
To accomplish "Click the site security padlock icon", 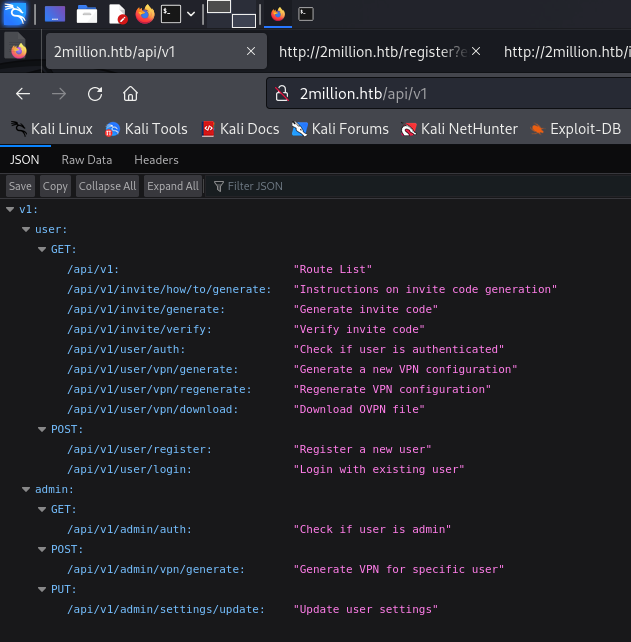I will click(283, 94).
